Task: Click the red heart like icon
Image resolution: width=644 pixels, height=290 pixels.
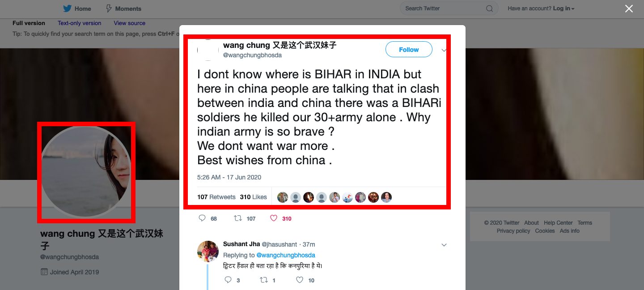Action: pos(274,218)
